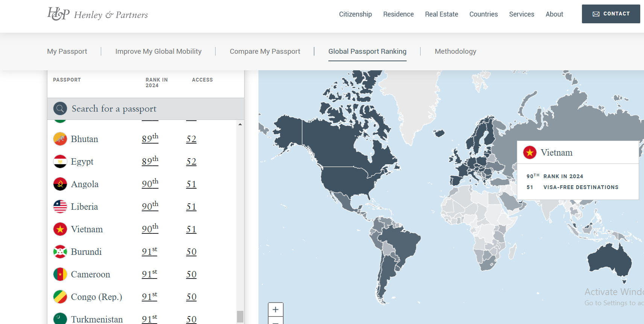Click the passport search field
Screen dimensions: 644x324
point(150,109)
